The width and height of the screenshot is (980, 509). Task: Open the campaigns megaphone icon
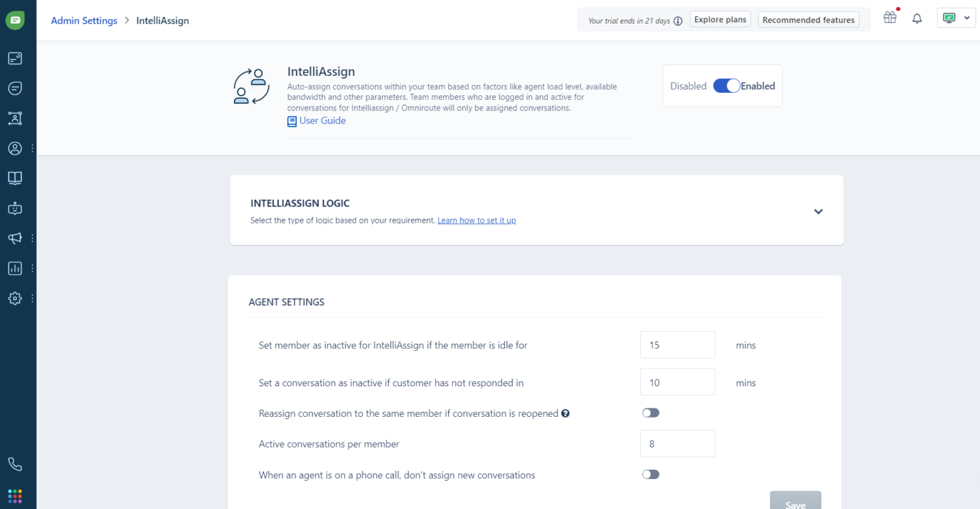[15, 238]
